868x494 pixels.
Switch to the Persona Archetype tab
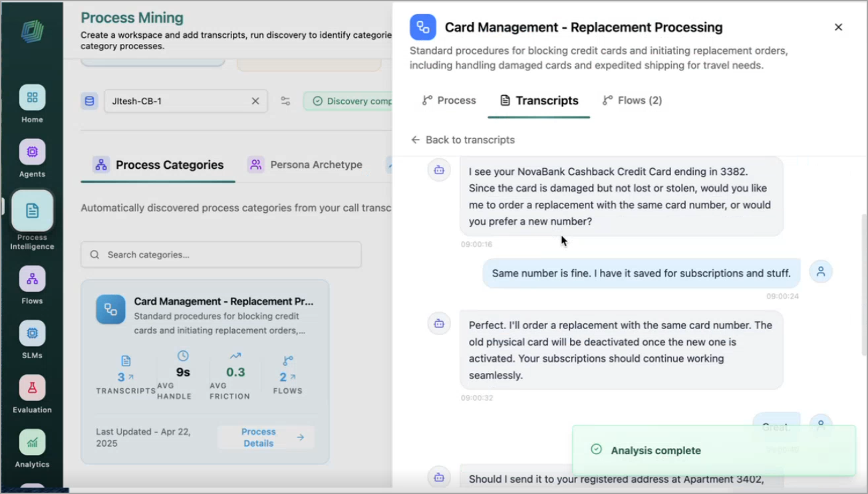[x=305, y=165]
